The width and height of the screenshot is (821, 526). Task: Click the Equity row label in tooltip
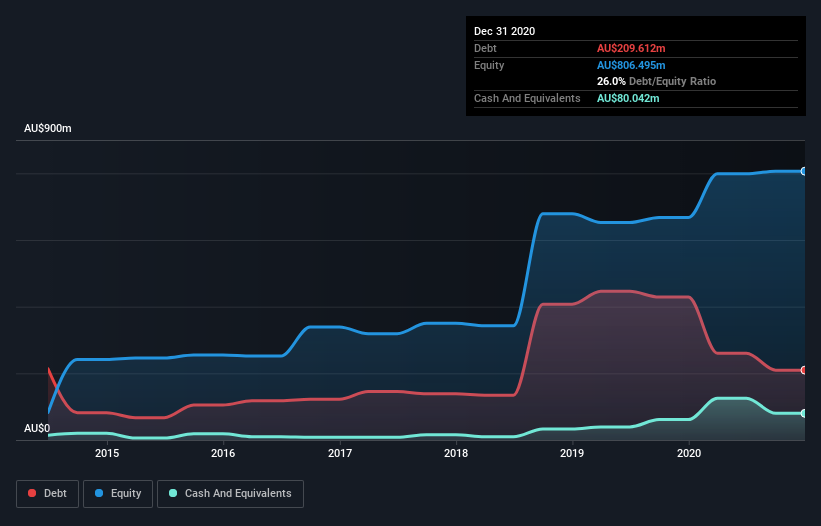489,65
